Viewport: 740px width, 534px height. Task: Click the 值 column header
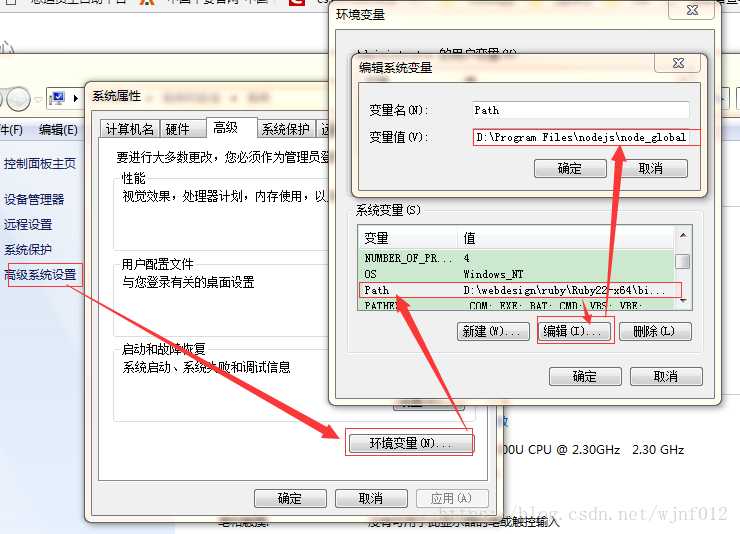[565, 238]
